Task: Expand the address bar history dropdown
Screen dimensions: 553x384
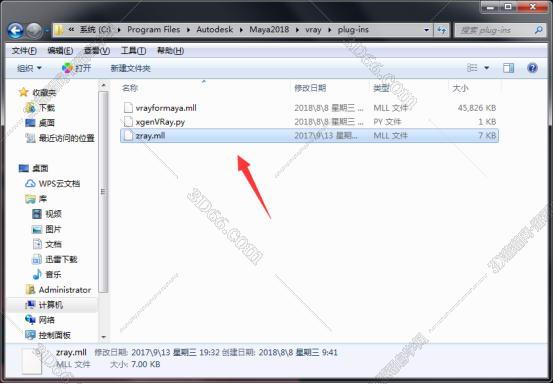Action: [x=426, y=30]
